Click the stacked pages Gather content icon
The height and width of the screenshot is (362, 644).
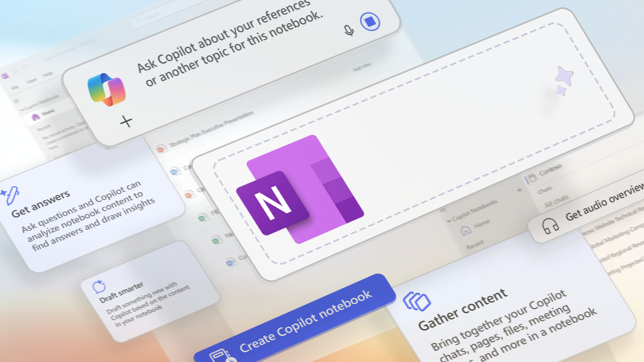click(417, 302)
